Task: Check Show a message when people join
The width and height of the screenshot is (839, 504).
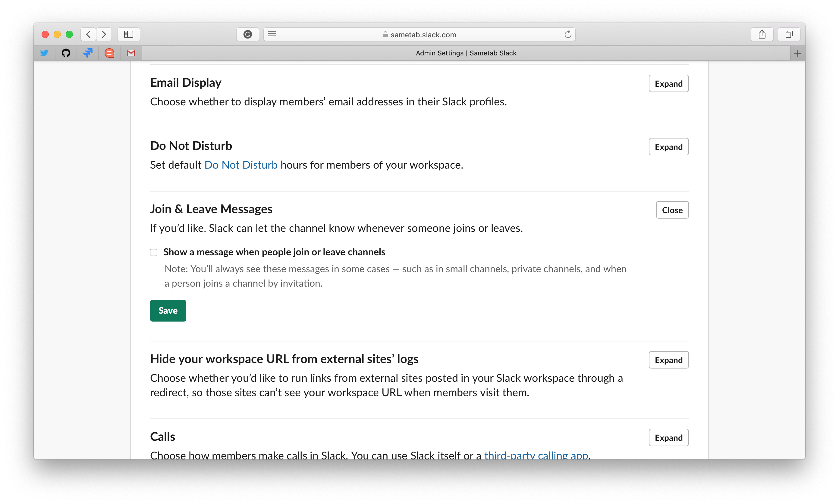Action: (154, 252)
